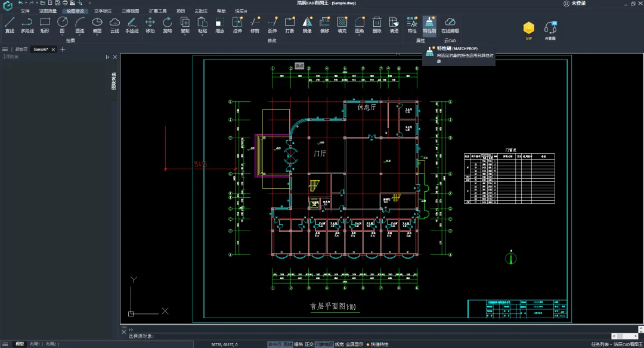Viewport: 644px width, 348px height.
Task: Click 未登录 to sign in
Action: click(x=578, y=4)
